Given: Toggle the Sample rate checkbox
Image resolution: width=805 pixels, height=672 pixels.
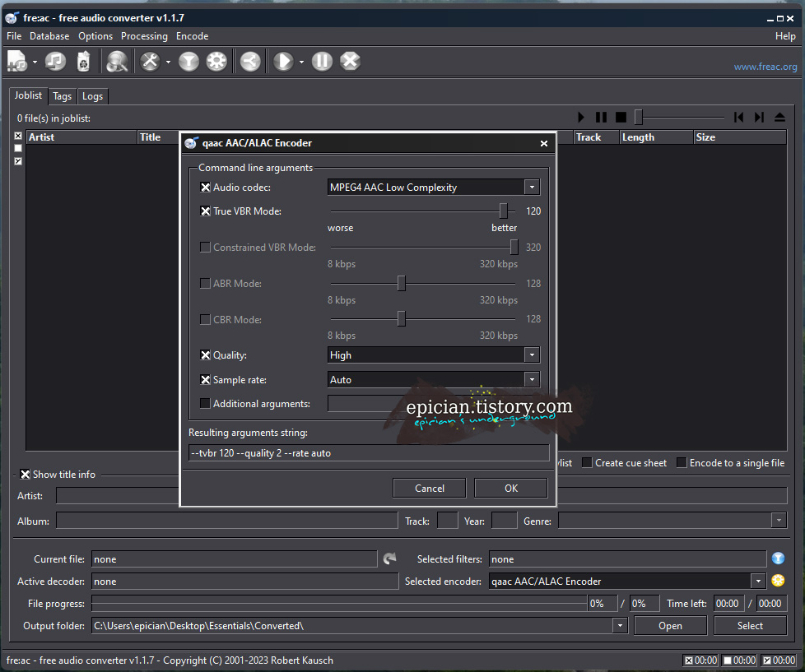Looking at the screenshot, I should tap(205, 380).
